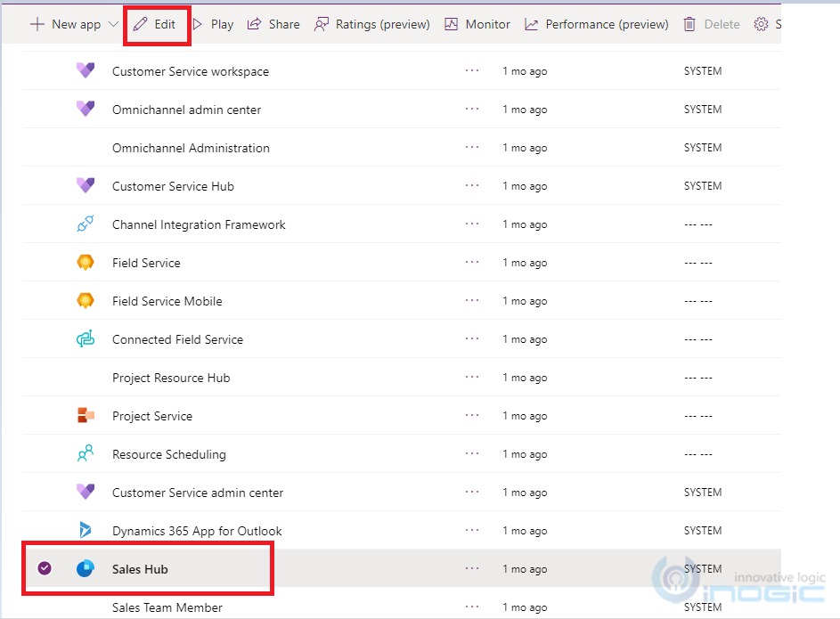Click '1 mo ago' for Project Service

(525, 416)
